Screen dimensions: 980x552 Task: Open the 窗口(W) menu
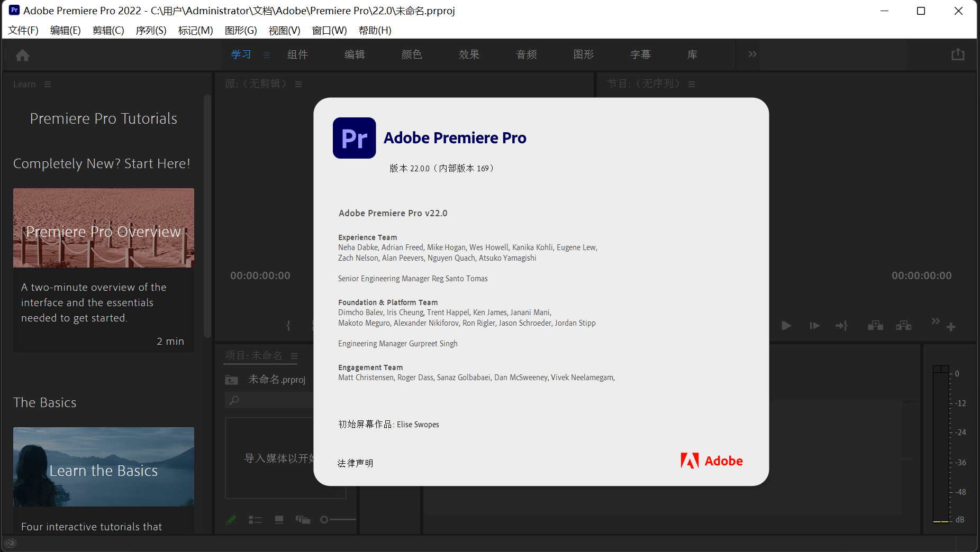tap(330, 30)
